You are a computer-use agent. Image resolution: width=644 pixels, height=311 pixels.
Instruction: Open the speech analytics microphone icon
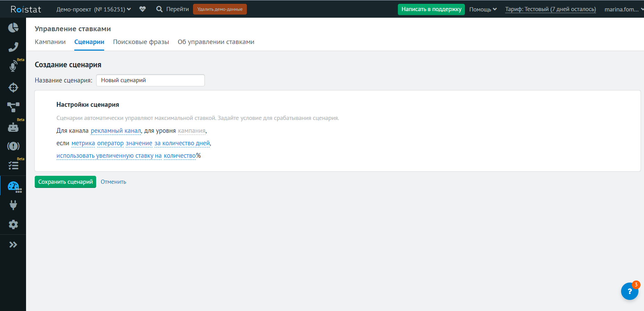tap(13, 66)
